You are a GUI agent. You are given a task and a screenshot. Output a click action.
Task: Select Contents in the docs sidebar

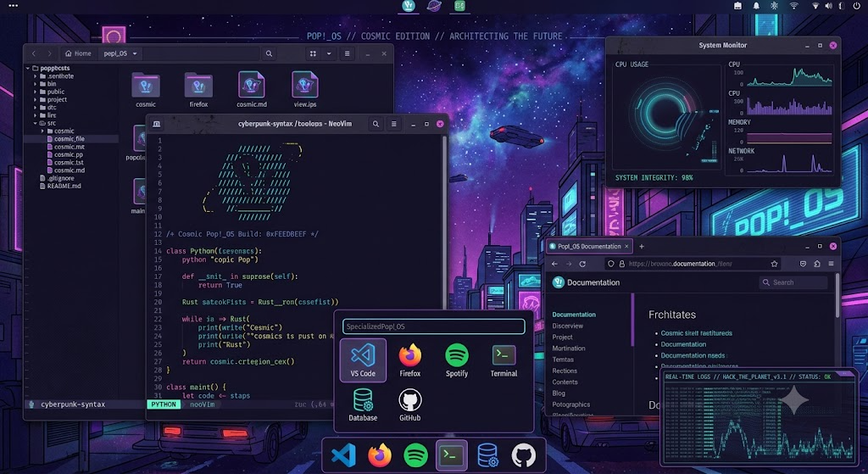[565, 382]
